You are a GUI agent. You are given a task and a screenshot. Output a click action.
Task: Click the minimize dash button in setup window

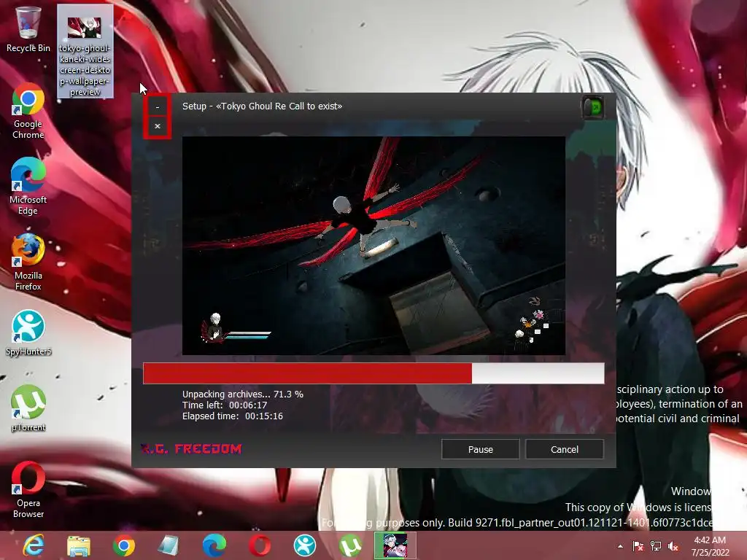tap(158, 106)
